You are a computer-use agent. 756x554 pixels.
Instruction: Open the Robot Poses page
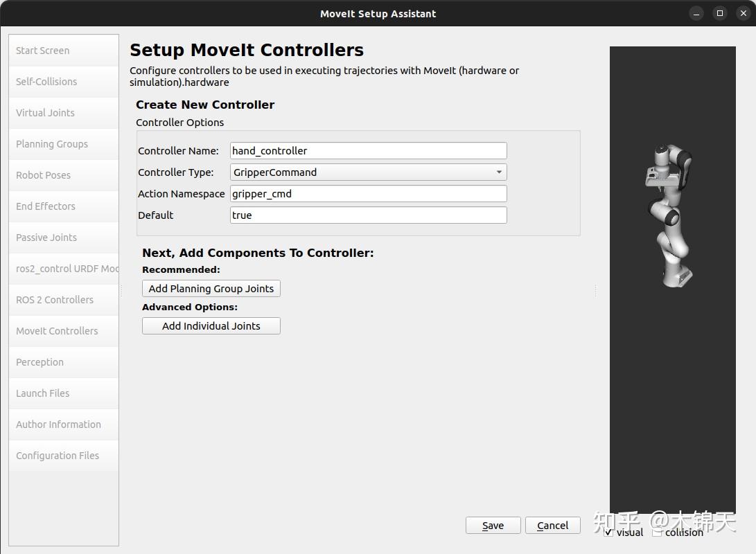(x=63, y=175)
